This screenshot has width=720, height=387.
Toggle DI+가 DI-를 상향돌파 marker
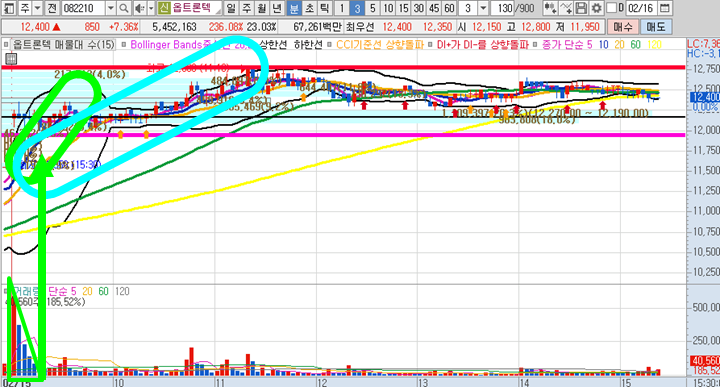tap(431, 45)
